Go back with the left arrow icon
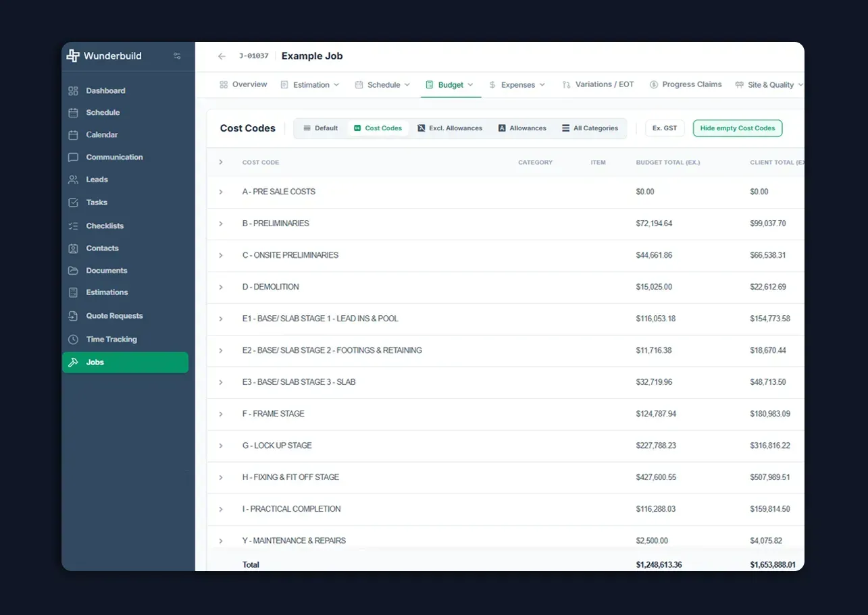 click(x=222, y=56)
